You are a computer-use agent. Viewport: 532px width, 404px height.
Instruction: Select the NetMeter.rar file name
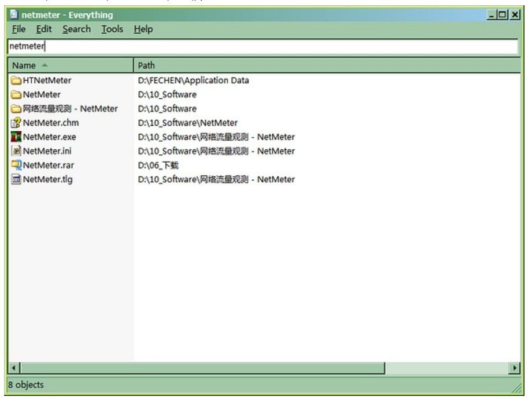[48, 166]
